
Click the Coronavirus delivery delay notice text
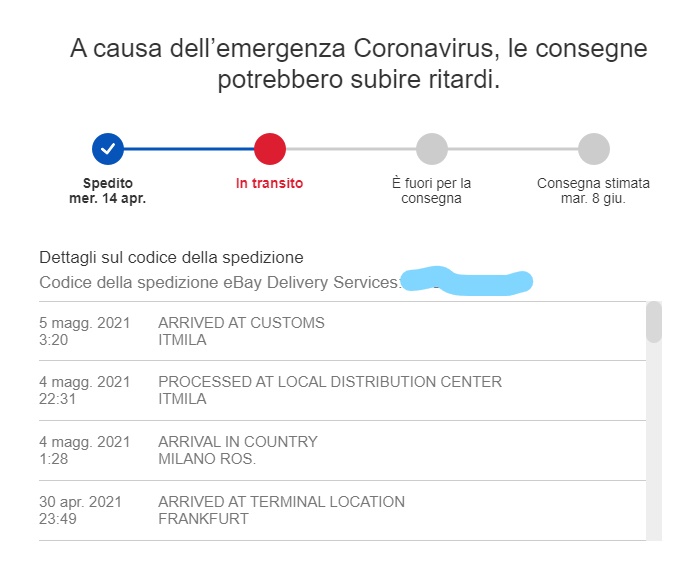(358, 64)
